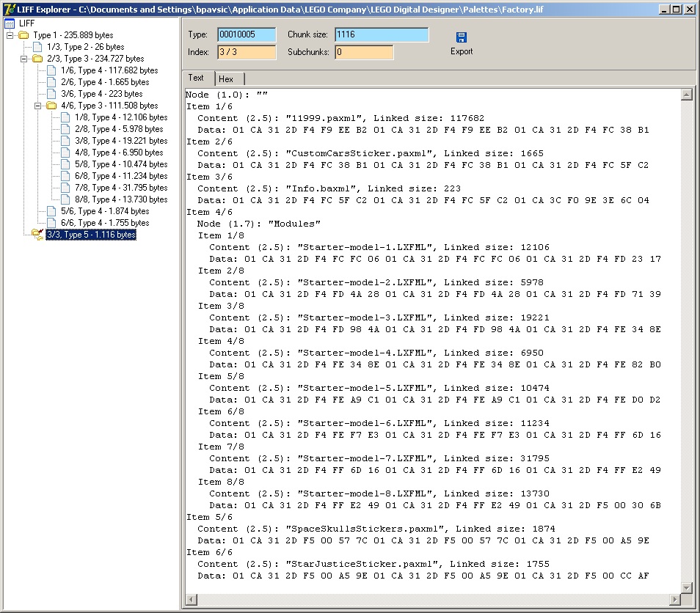
Task: Select 1/8, Type 4 - 12.106 bytes
Action: tap(121, 117)
